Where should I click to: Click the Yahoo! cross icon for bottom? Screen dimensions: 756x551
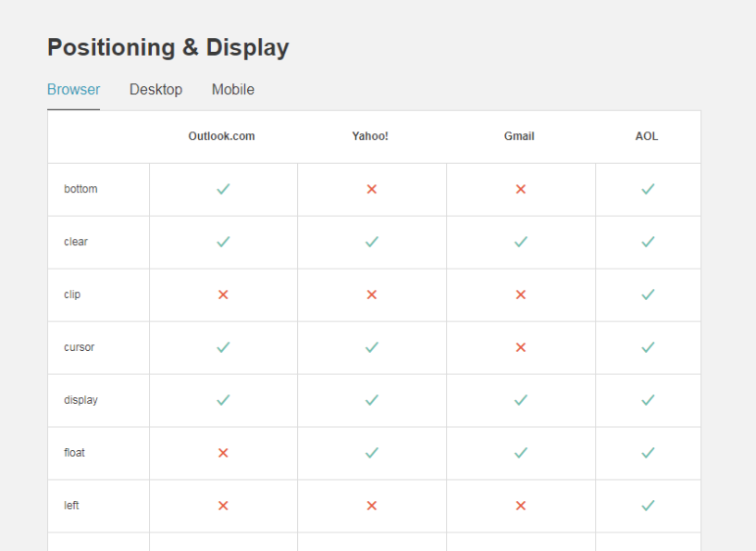pyautogui.click(x=372, y=189)
